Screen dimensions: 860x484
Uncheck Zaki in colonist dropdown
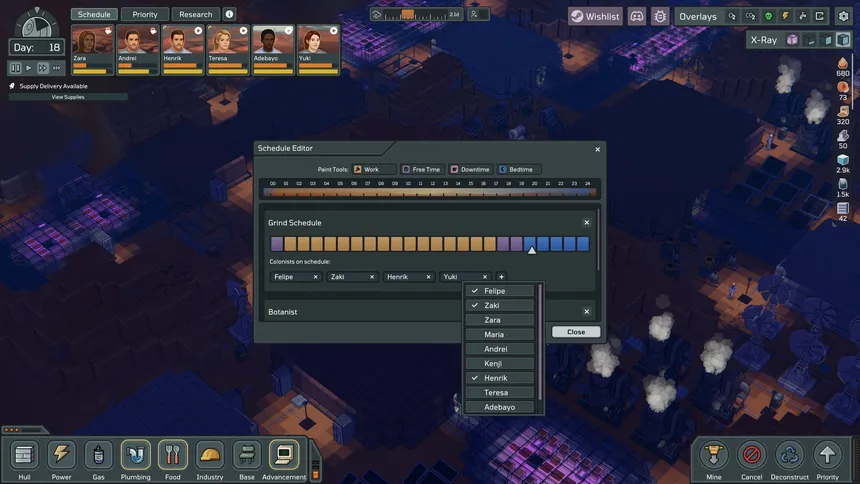[x=500, y=305]
